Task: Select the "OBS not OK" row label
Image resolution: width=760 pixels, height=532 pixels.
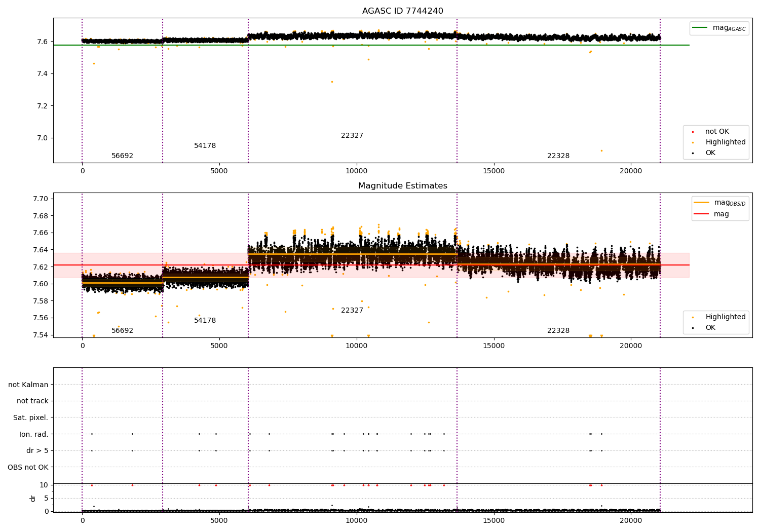Action: 28,467
